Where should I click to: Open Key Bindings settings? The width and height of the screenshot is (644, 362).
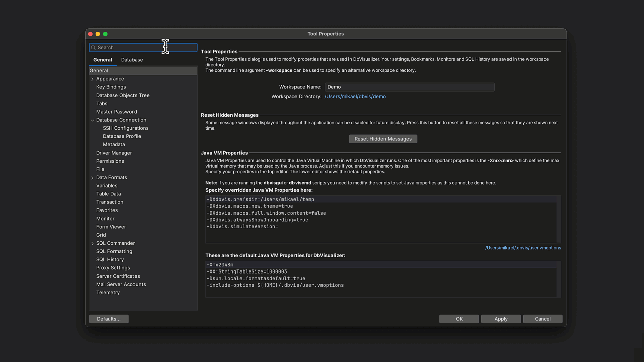point(111,87)
